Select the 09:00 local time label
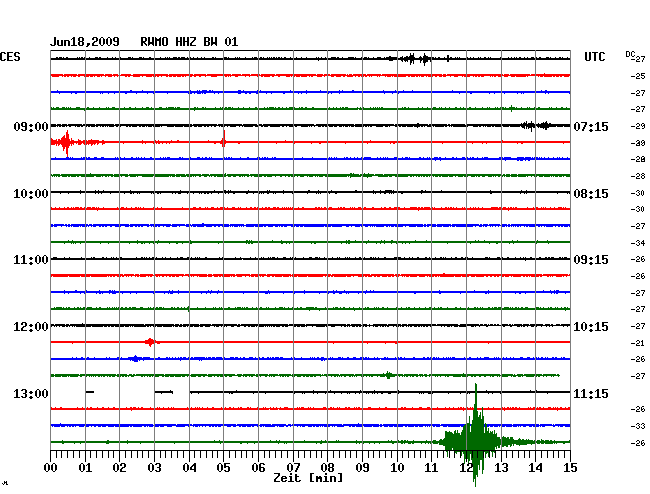This screenshot has width=650, height=494. [31, 126]
